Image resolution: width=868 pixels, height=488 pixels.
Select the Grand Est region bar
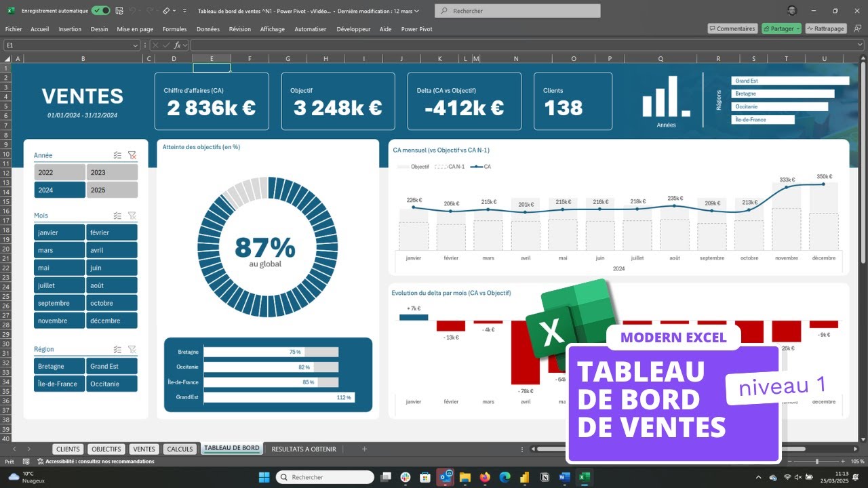[x=790, y=81]
